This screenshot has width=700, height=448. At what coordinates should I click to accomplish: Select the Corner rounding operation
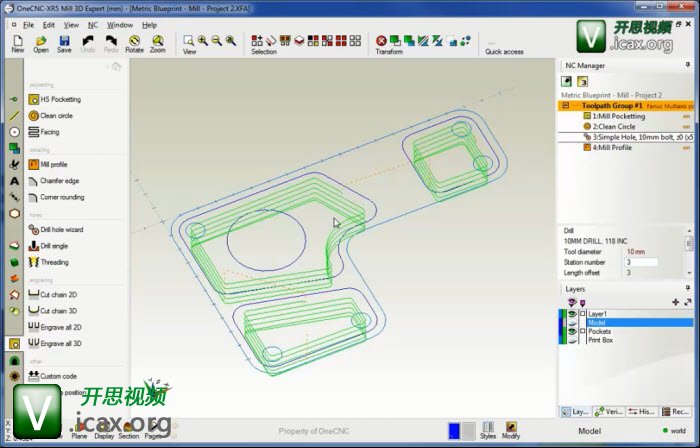pos(56,197)
